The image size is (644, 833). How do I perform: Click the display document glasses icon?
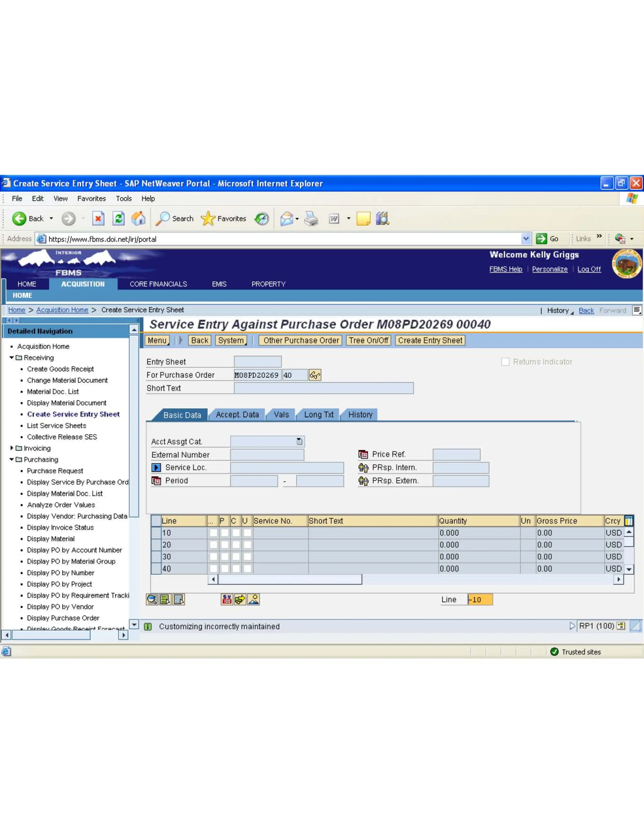(315, 375)
